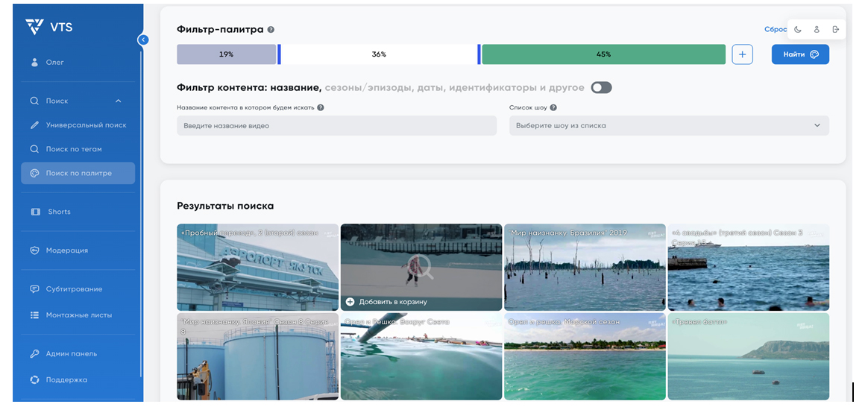This screenshot has height=407, width=868.
Task: Select the green 45% palette segment
Action: [603, 54]
